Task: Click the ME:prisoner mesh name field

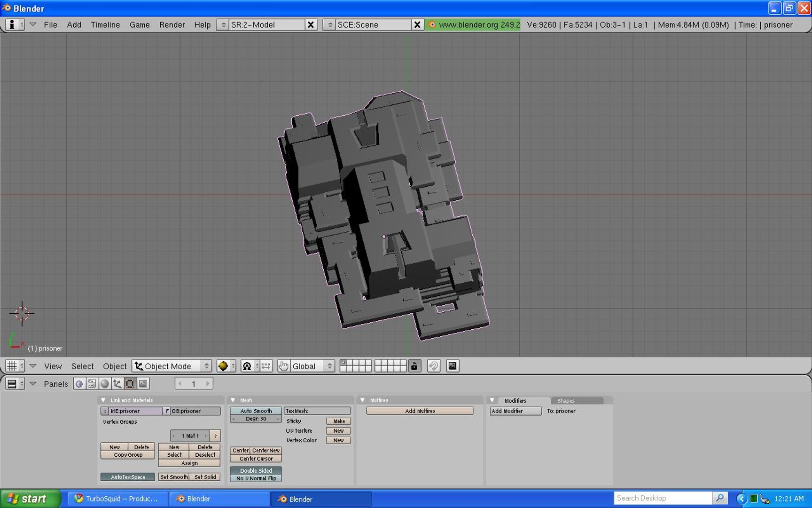Action: 136,411
